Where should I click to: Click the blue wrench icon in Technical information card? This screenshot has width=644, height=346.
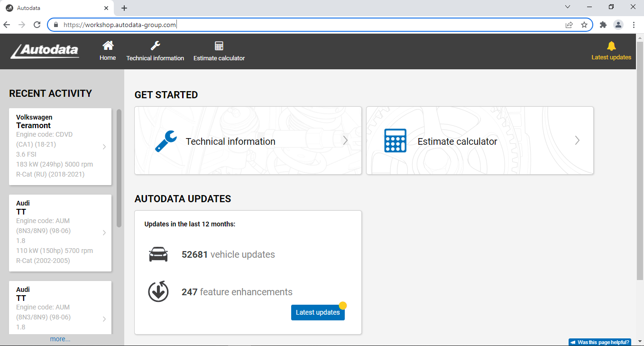[165, 140]
